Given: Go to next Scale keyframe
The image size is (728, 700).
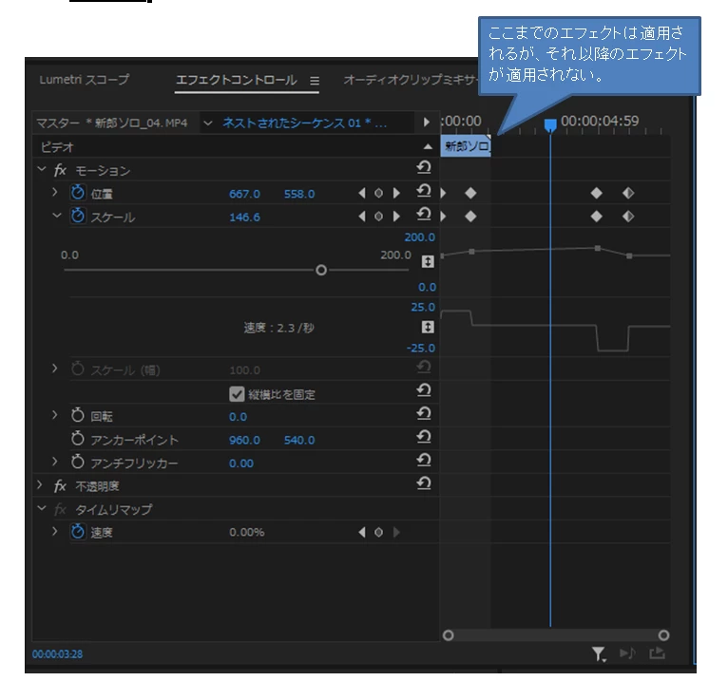Looking at the screenshot, I should coord(396,217).
